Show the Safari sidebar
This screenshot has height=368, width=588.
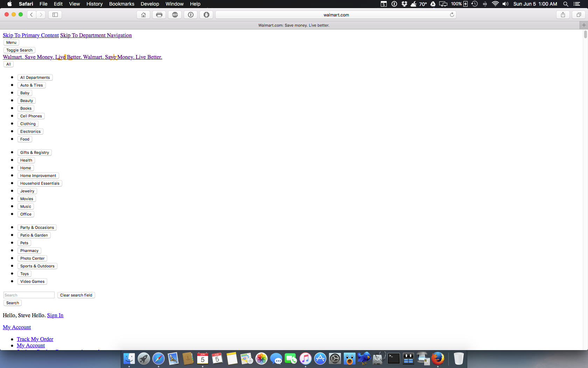pos(55,15)
